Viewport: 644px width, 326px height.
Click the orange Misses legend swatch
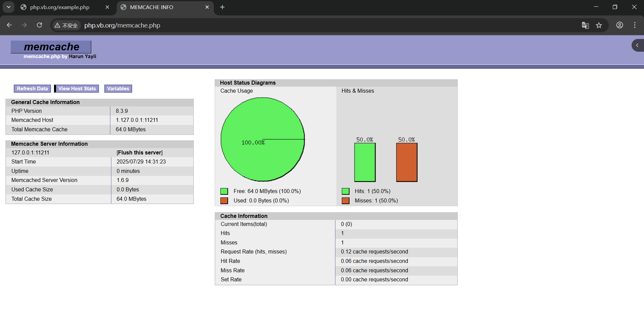[345, 201]
